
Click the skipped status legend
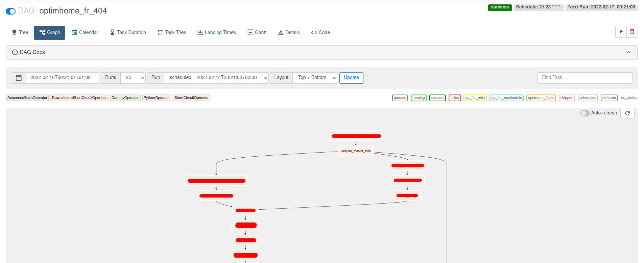pos(567,98)
